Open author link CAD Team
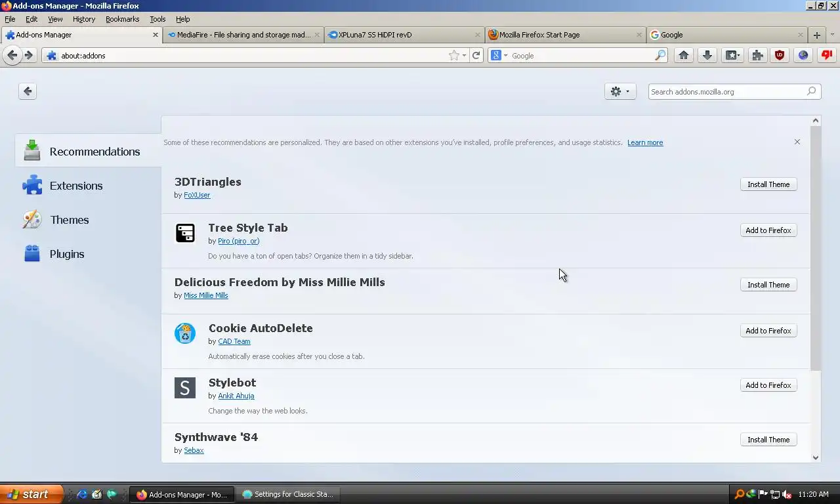 pyautogui.click(x=234, y=341)
